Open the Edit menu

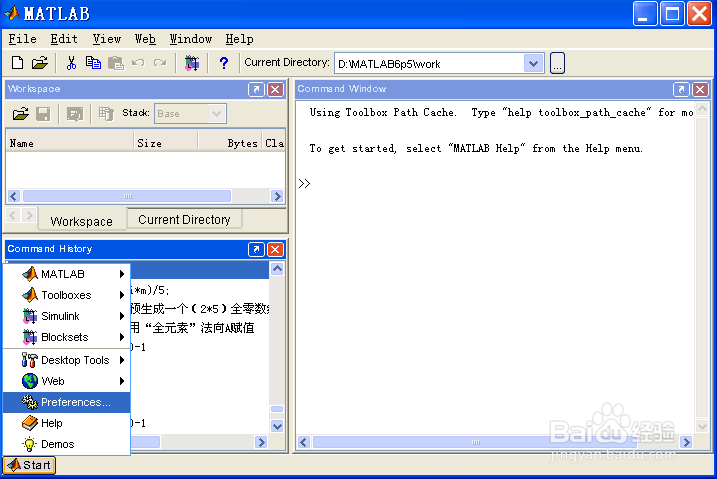tap(64, 39)
